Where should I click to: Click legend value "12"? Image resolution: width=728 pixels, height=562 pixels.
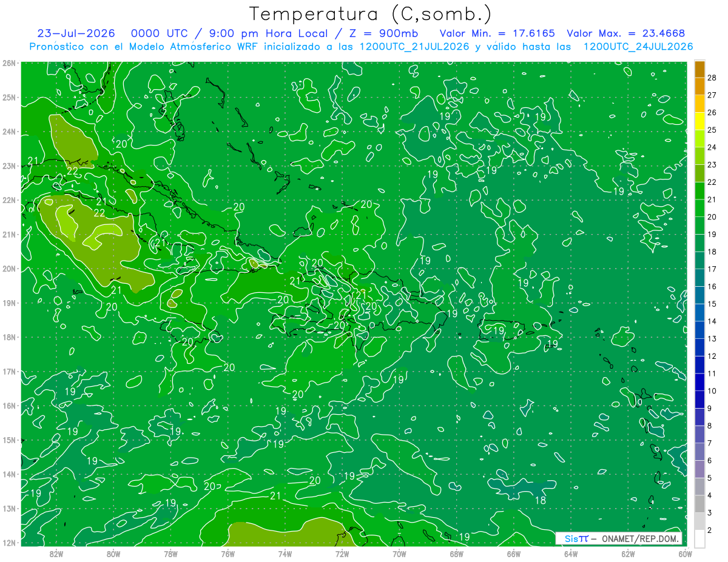pyautogui.click(x=712, y=356)
